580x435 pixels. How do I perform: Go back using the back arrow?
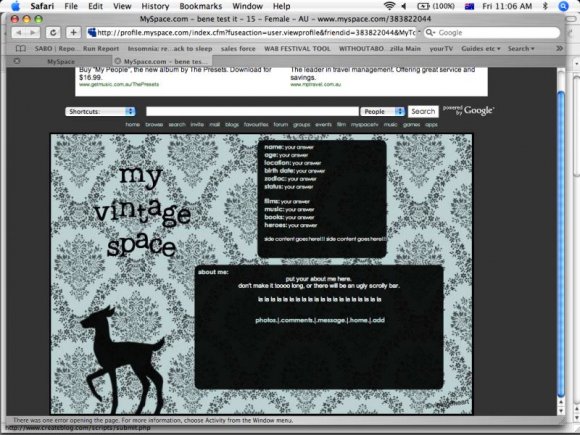tap(18, 33)
